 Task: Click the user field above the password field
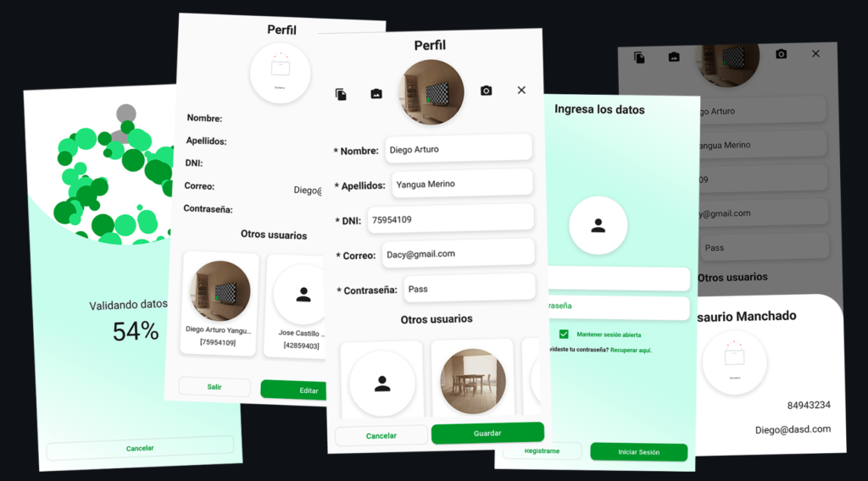point(619,279)
